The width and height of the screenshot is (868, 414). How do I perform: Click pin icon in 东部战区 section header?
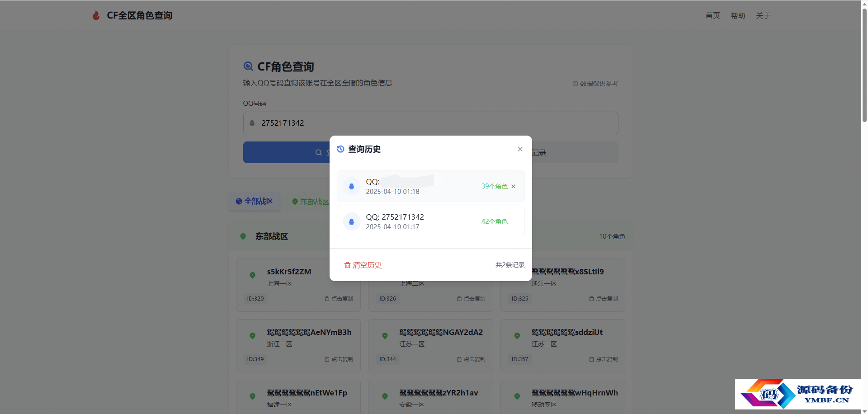pos(243,236)
